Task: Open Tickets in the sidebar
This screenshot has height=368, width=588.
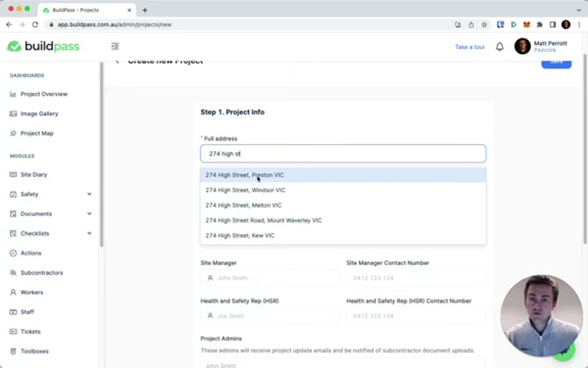Action: pos(30,331)
